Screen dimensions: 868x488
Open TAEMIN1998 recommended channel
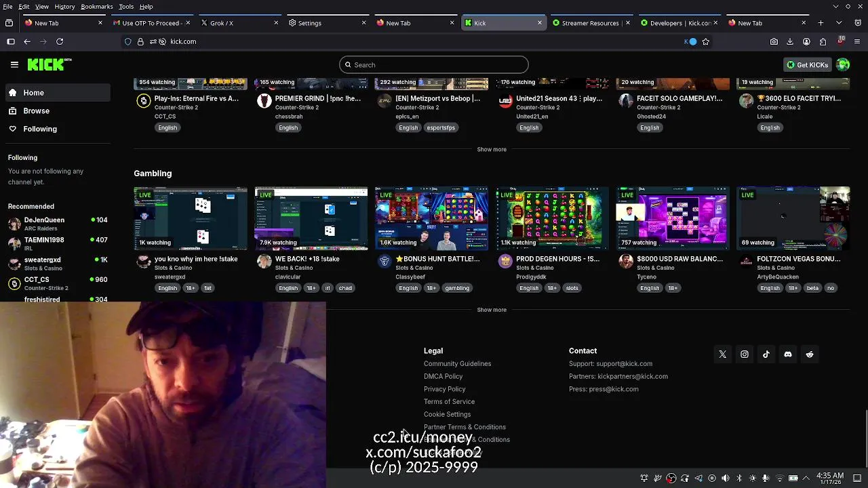pyautogui.click(x=57, y=243)
